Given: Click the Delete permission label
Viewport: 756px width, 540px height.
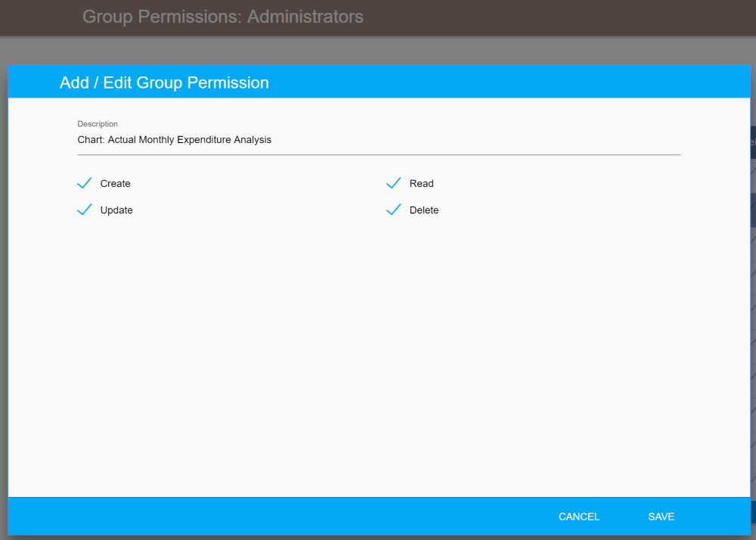Looking at the screenshot, I should tap(424, 209).
